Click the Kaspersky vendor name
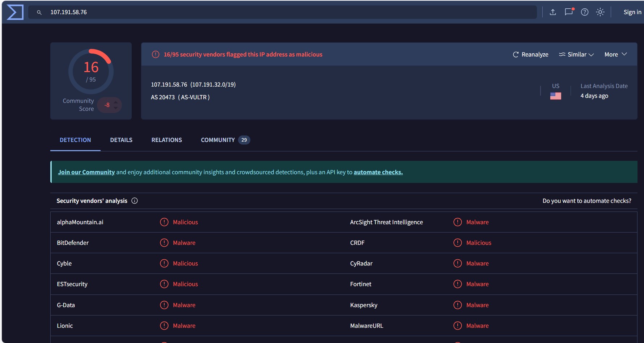644x343 pixels. tap(364, 305)
